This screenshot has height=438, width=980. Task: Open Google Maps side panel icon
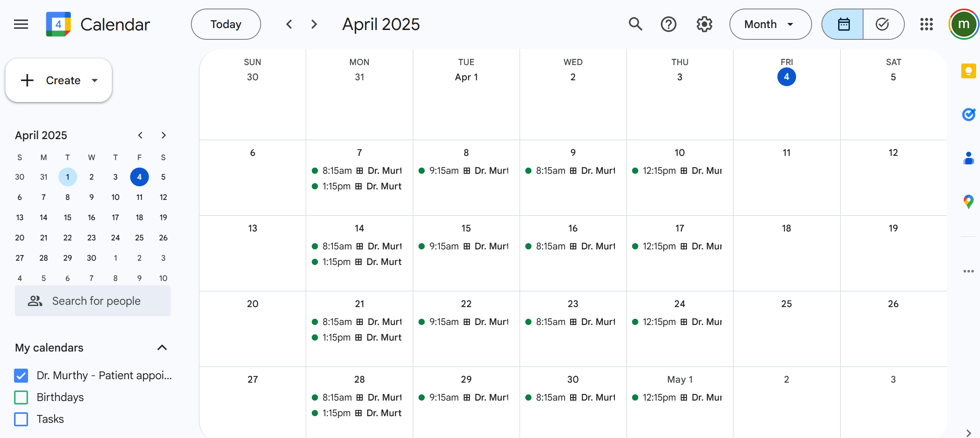(968, 202)
